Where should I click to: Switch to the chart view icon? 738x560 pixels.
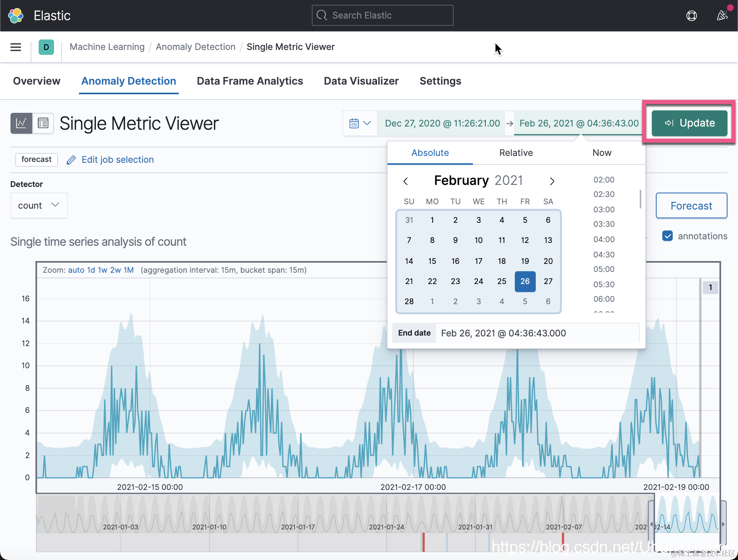21,123
